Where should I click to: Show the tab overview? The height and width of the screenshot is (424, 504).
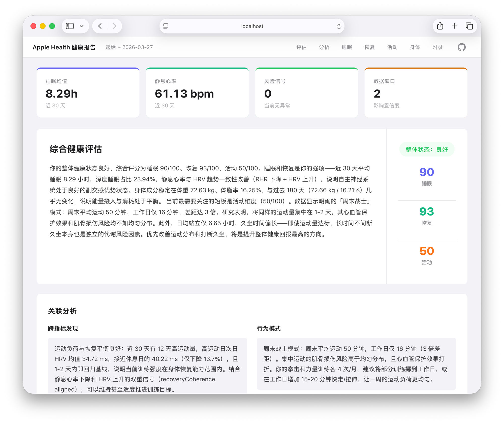tap(469, 26)
